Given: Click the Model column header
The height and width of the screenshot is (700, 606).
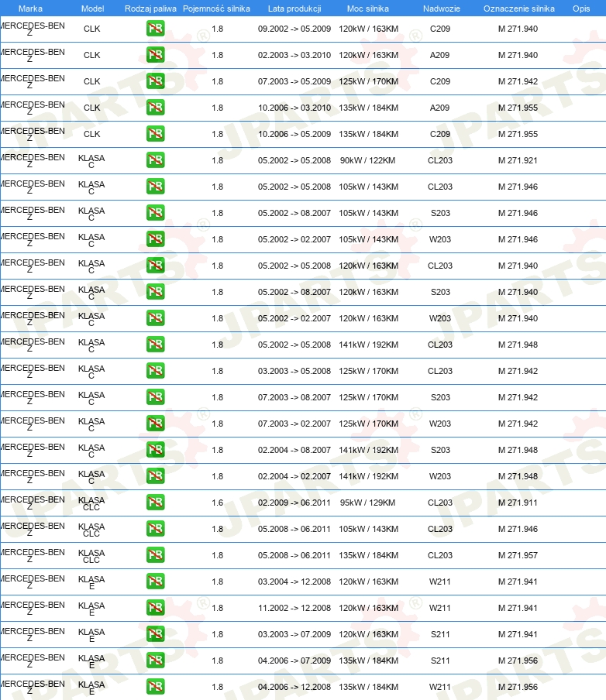Looking at the screenshot, I should [x=92, y=9].
